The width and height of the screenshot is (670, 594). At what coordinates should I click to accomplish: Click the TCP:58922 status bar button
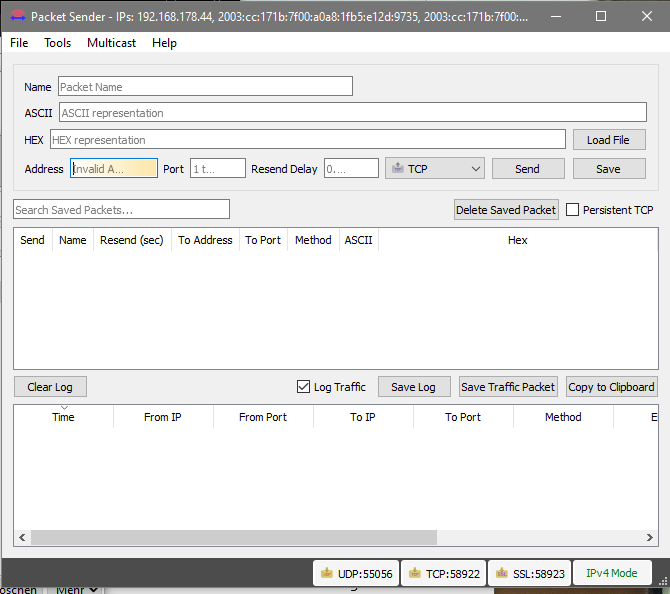[444, 573]
